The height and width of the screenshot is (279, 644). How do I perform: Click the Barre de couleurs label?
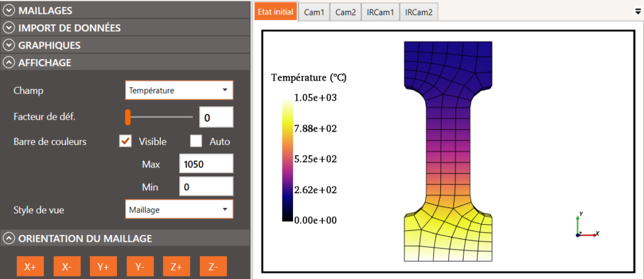coord(50,142)
